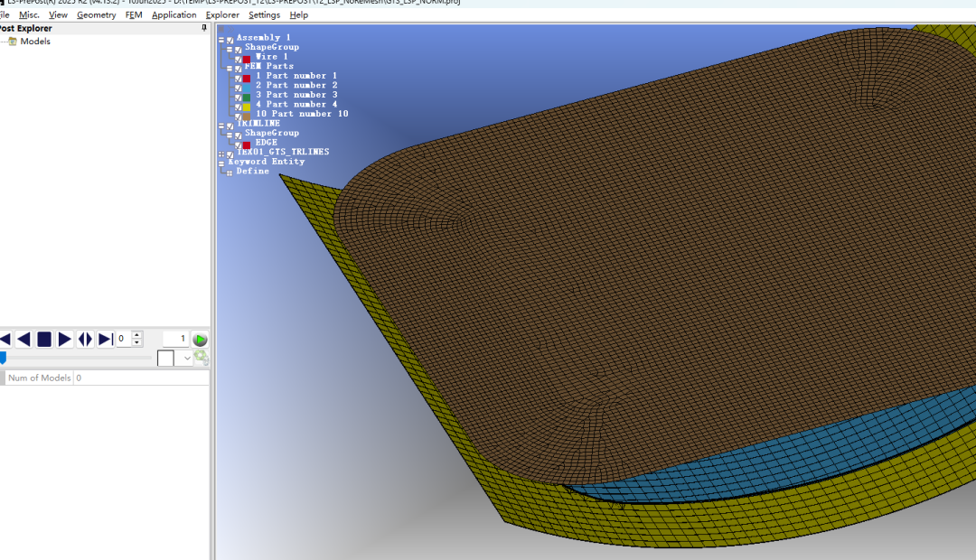Stop the animation playback
This screenshot has height=560, width=976.
(44, 339)
